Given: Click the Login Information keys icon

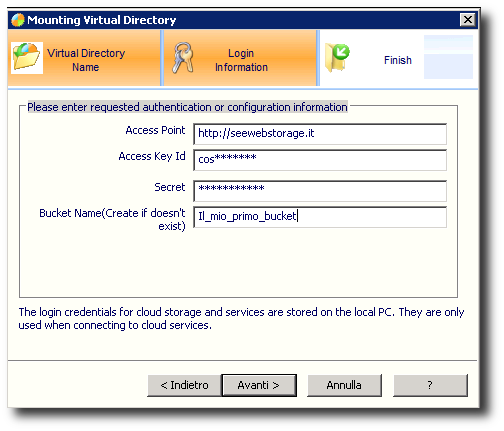Looking at the screenshot, I should (183, 58).
